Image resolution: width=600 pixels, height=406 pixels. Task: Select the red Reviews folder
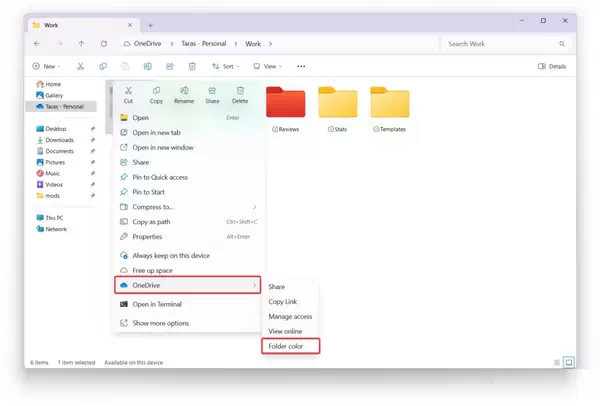tap(286, 109)
